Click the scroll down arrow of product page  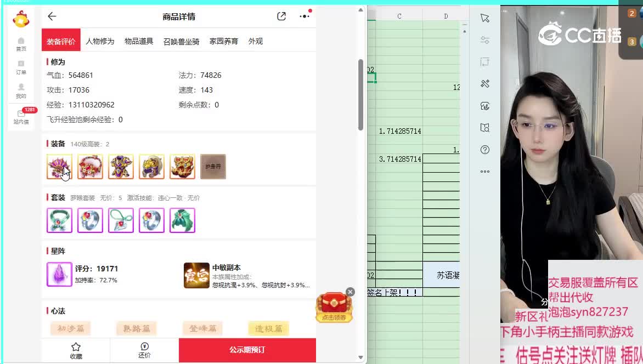tap(361, 357)
